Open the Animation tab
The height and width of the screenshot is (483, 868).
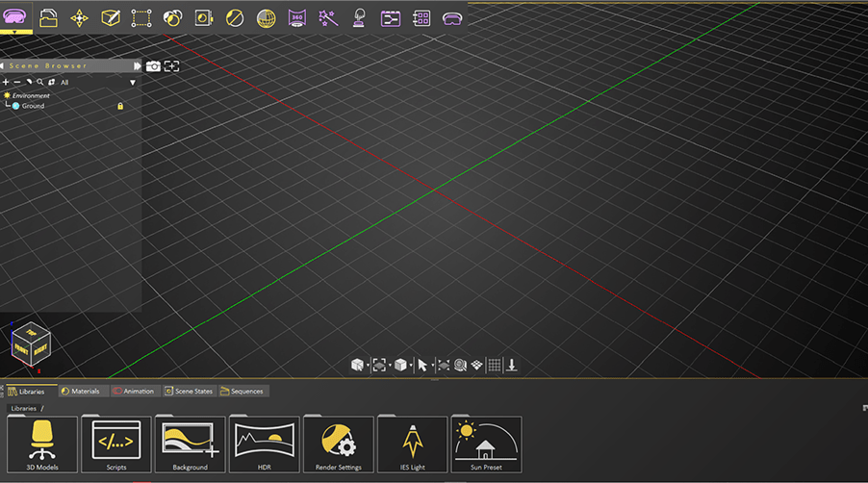(134, 392)
